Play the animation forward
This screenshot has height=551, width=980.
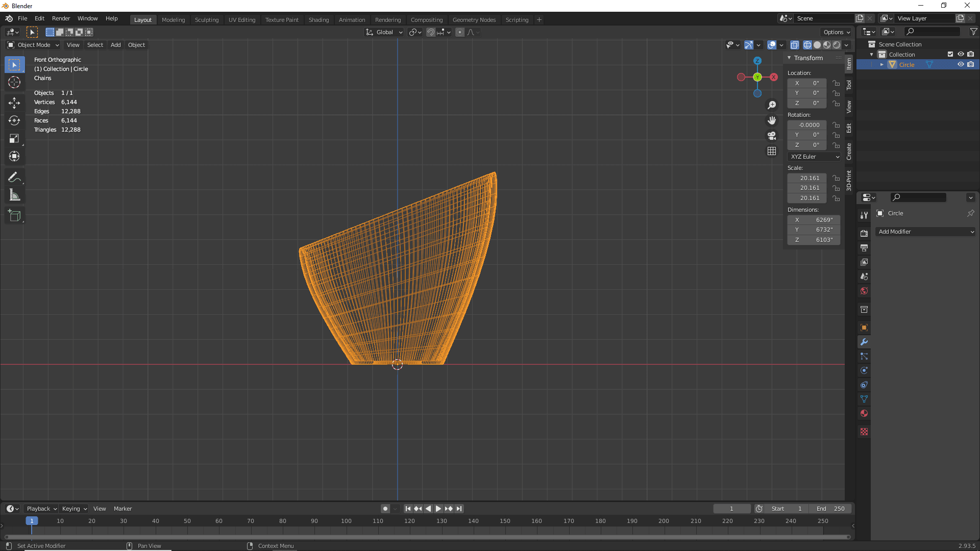click(438, 509)
